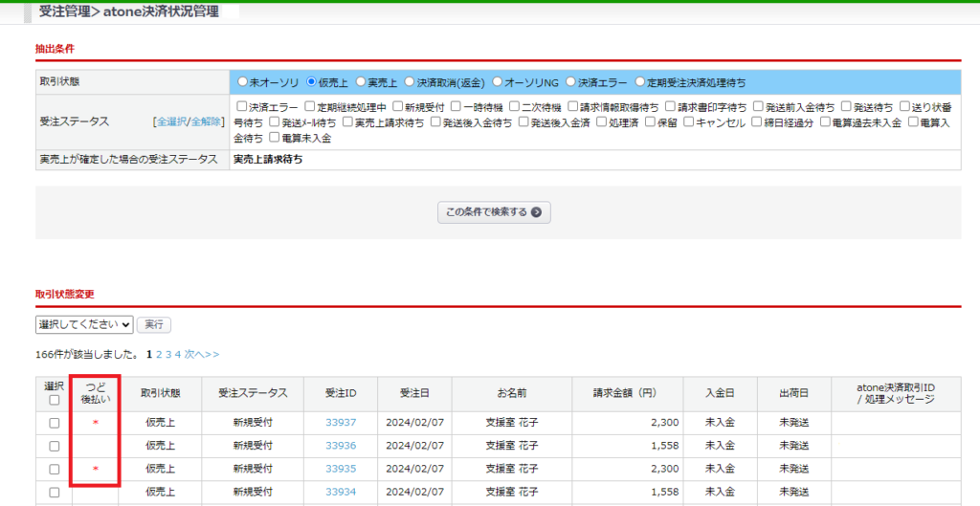Check the select-all checkbox in 選択 header
The height and width of the screenshot is (506, 980).
pos(54,401)
